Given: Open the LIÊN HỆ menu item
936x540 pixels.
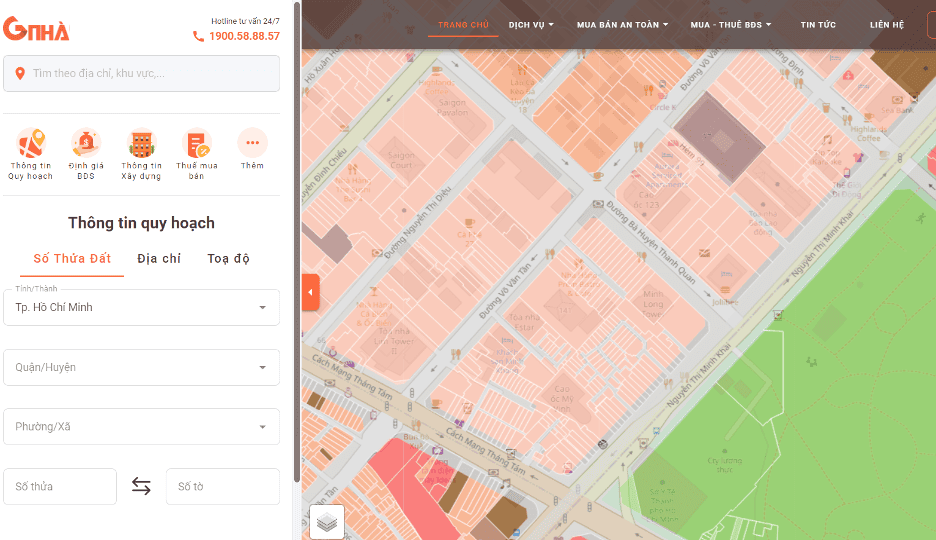Looking at the screenshot, I should click(x=887, y=24).
